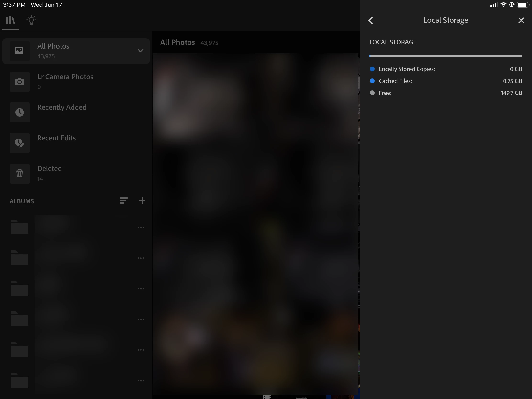Click the Lr Camera Photos label
The image size is (532, 399).
pyautogui.click(x=65, y=77)
